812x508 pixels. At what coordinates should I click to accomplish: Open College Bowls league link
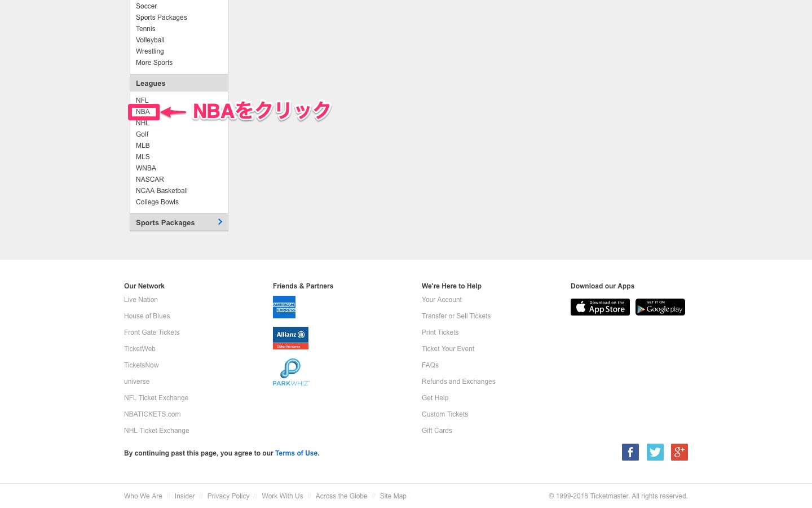[157, 202]
